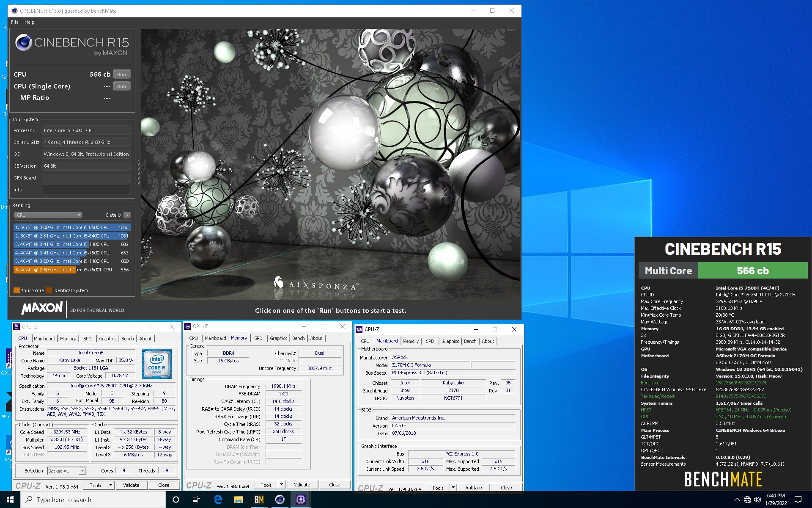Open network status tray icon
812x508 pixels.
point(747,500)
